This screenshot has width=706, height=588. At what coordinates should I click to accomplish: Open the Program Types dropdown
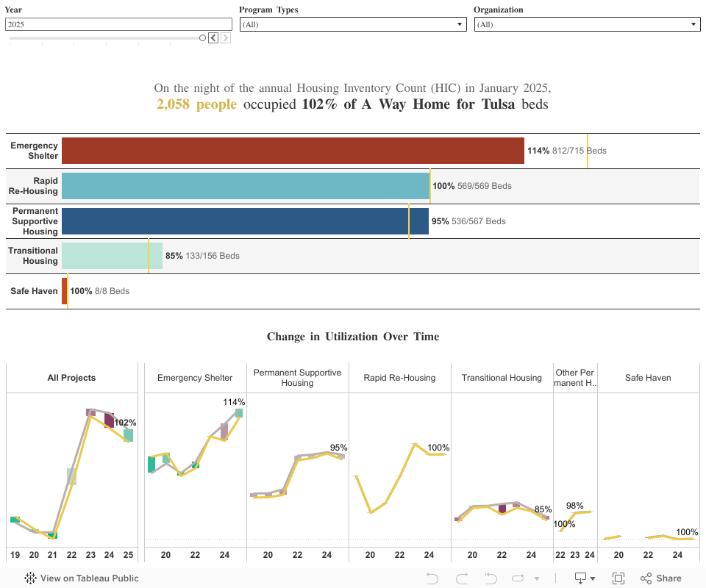click(353, 24)
